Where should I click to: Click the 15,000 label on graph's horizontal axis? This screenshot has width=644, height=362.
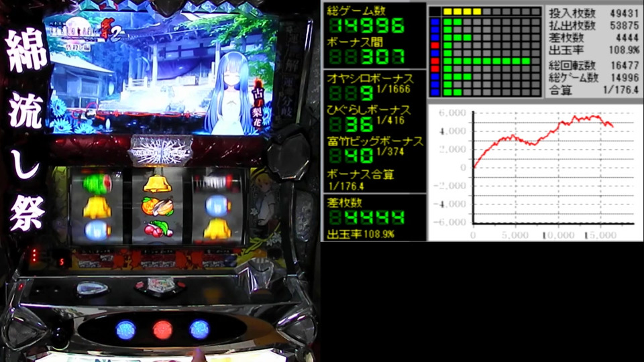601,235
